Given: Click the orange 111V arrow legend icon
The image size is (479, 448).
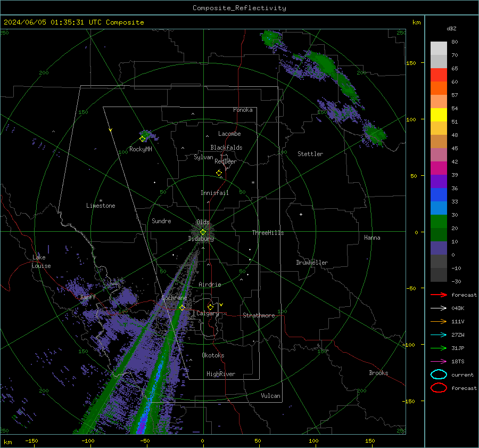Looking at the screenshot, I should point(439,321).
